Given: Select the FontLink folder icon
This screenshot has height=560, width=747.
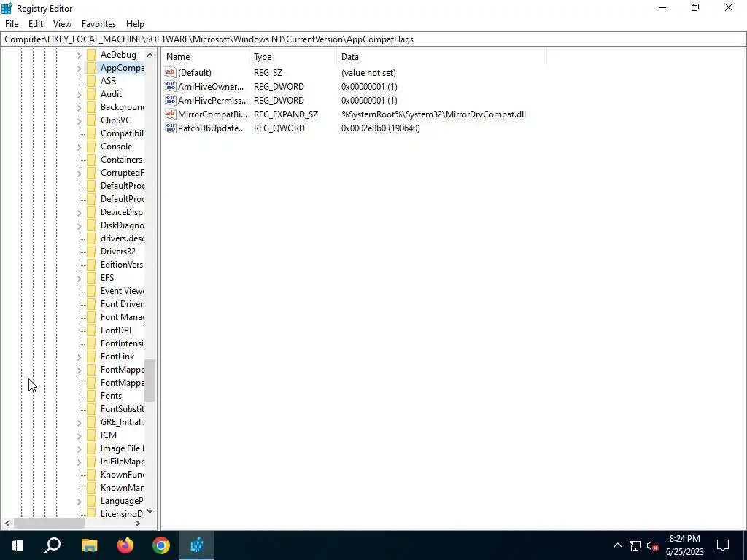Looking at the screenshot, I should (x=91, y=356).
